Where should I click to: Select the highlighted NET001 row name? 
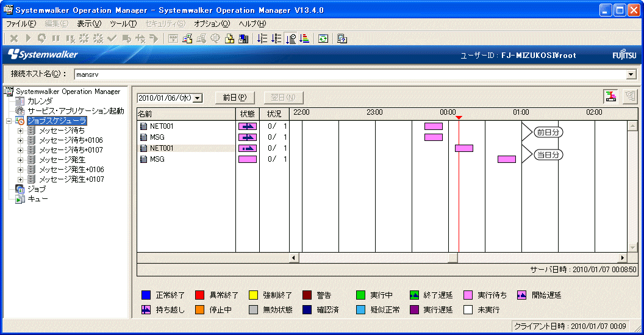pyautogui.click(x=162, y=148)
